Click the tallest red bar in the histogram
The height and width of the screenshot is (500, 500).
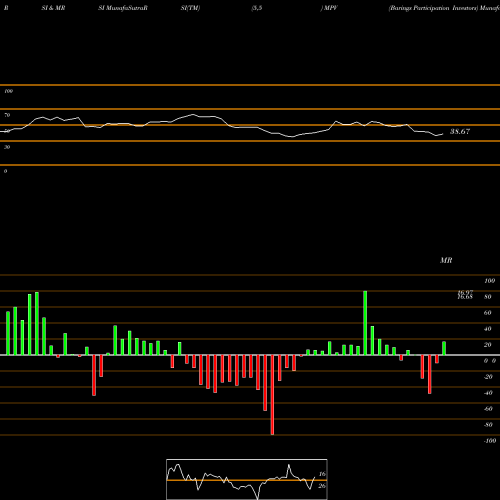[x=272, y=395]
